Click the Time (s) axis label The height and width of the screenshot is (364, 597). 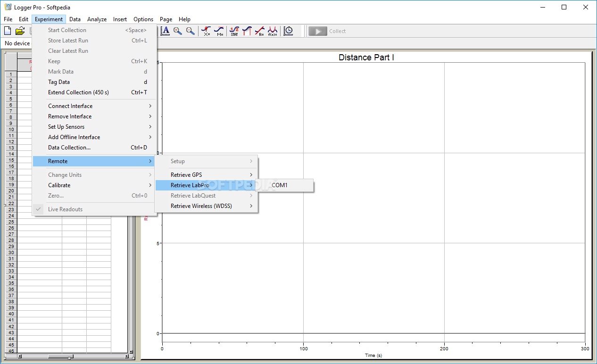(373, 355)
